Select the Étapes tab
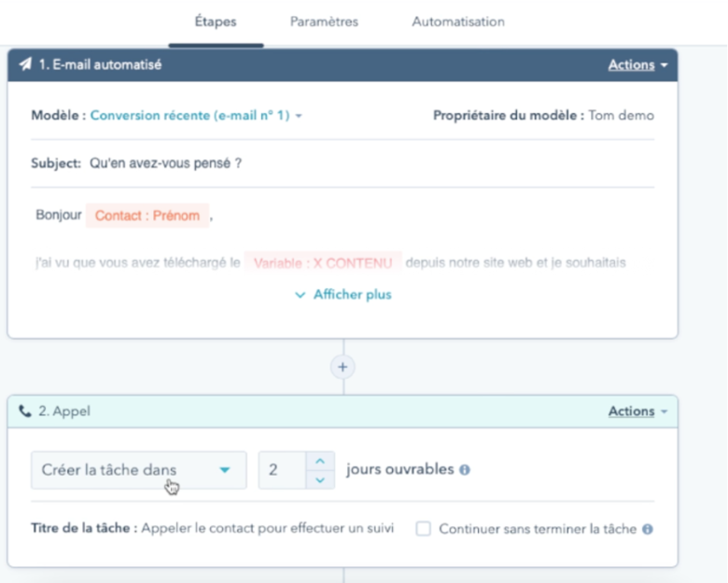The image size is (728, 583). (216, 21)
